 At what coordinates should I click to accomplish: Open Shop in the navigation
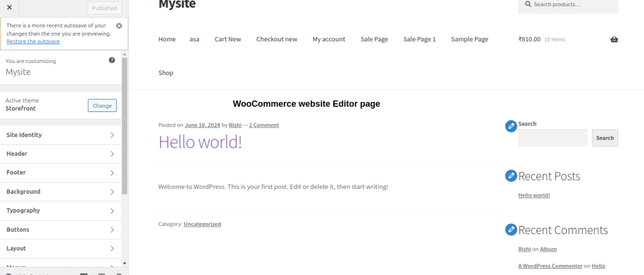(x=166, y=73)
